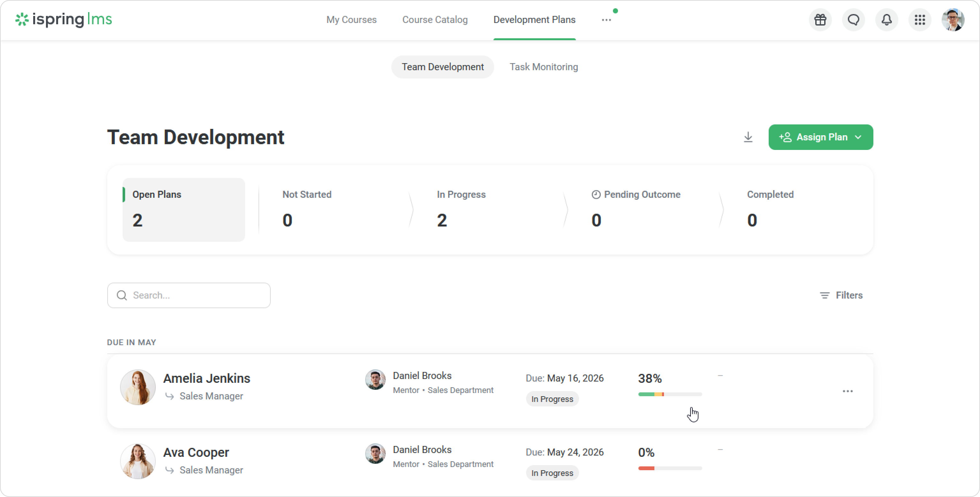
Task: Click the download report icon
Action: click(x=748, y=137)
